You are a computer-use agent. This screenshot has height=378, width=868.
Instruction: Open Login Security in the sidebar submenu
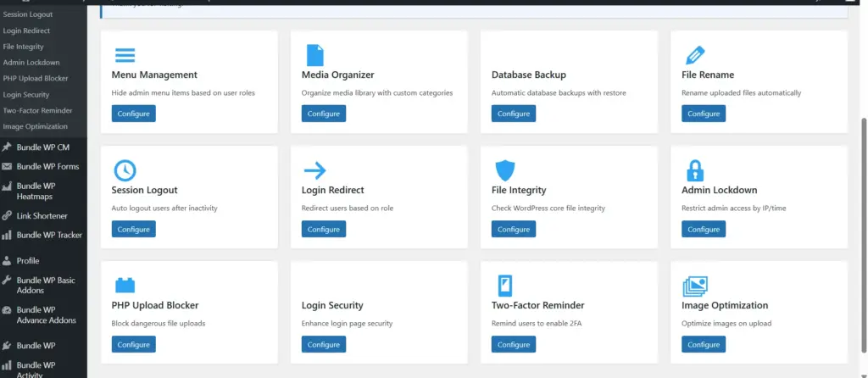click(26, 95)
